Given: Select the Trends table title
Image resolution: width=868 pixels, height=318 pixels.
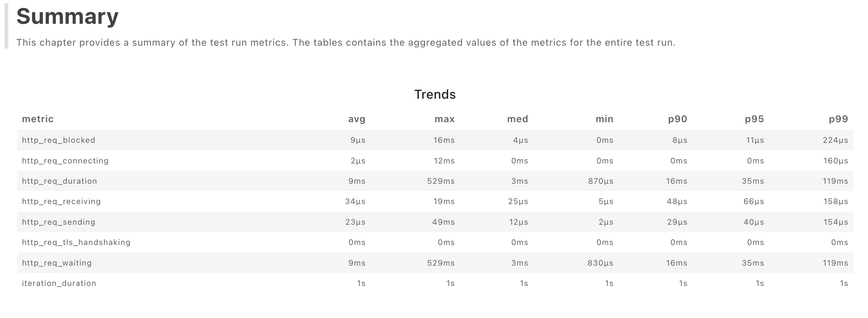Looking at the screenshot, I should click(435, 95).
